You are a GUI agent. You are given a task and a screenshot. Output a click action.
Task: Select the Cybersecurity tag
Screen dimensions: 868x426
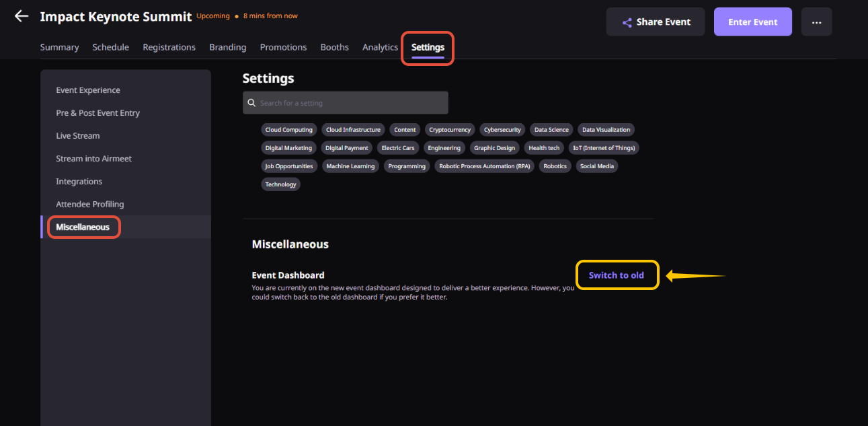502,130
